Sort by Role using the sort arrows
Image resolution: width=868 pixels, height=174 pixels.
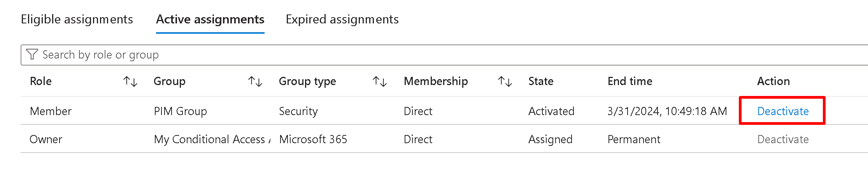(130, 82)
